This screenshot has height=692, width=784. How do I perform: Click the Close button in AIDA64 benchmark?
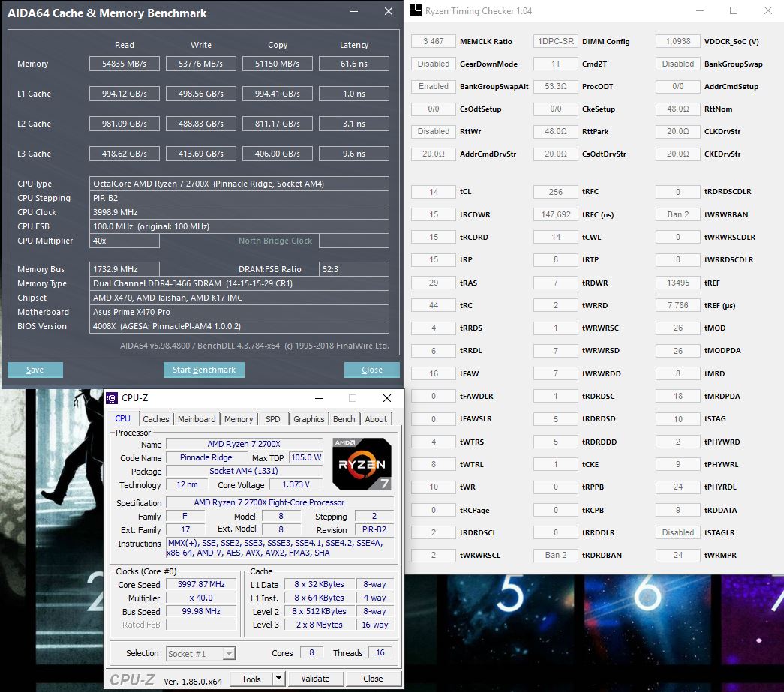[x=372, y=370]
